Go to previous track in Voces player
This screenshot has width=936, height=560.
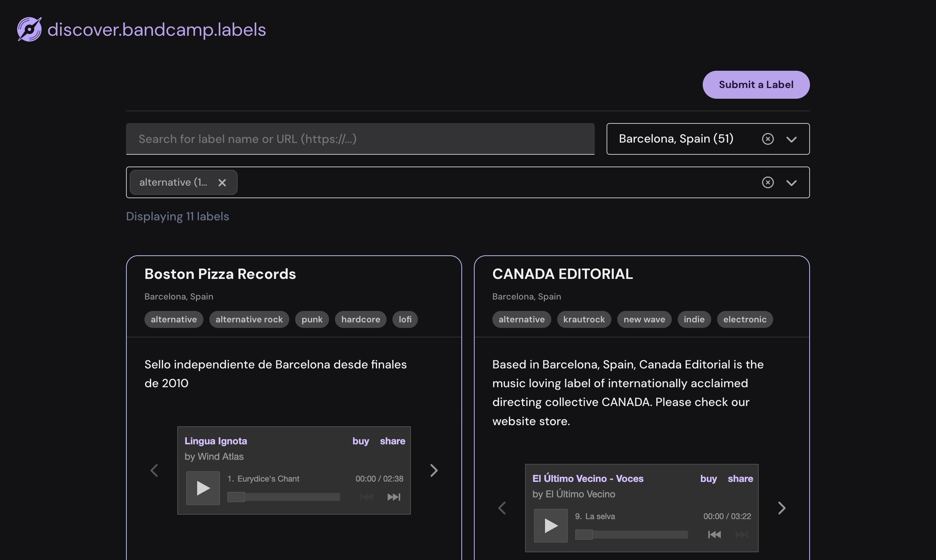click(715, 534)
